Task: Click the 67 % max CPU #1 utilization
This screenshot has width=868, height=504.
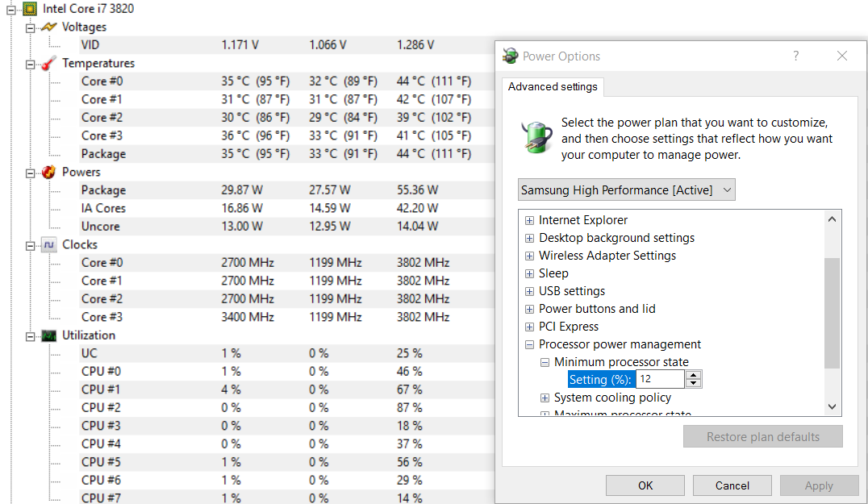Action: point(409,389)
